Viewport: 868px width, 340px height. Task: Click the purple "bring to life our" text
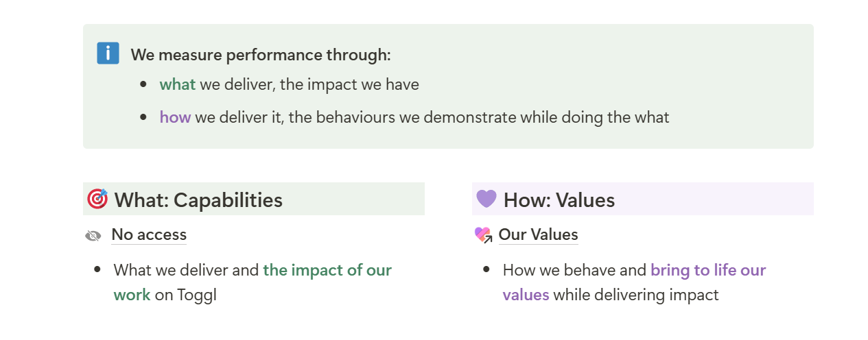[x=707, y=270]
